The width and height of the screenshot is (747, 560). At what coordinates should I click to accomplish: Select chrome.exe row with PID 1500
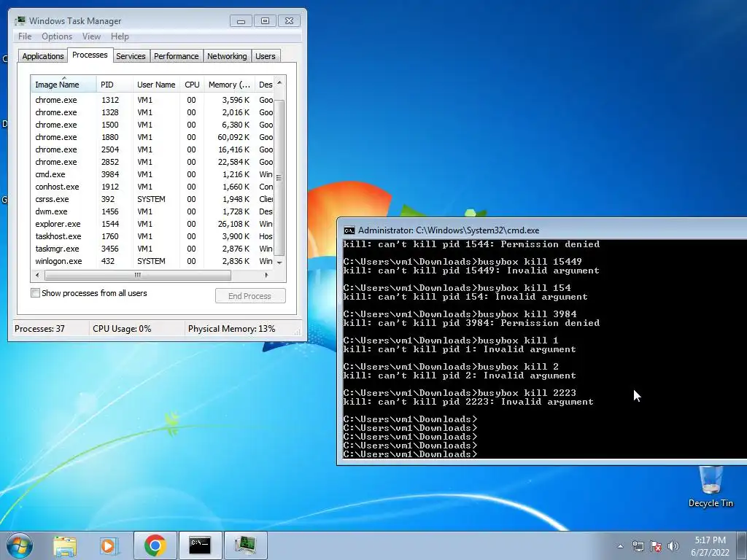(x=152, y=125)
